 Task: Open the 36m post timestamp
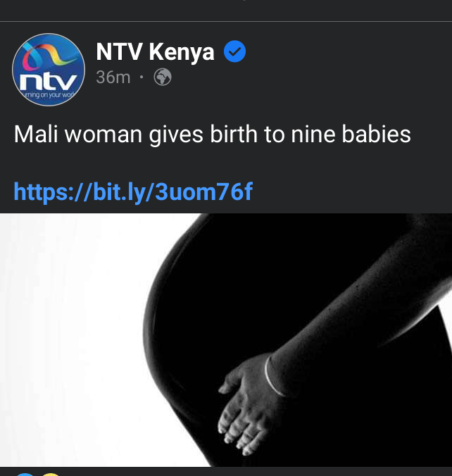coord(113,77)
